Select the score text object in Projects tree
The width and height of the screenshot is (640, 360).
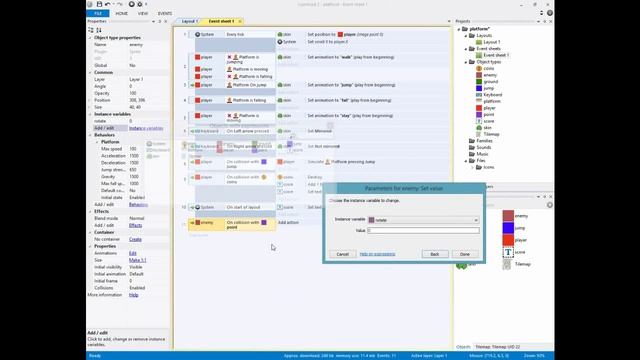click(485, 121)
